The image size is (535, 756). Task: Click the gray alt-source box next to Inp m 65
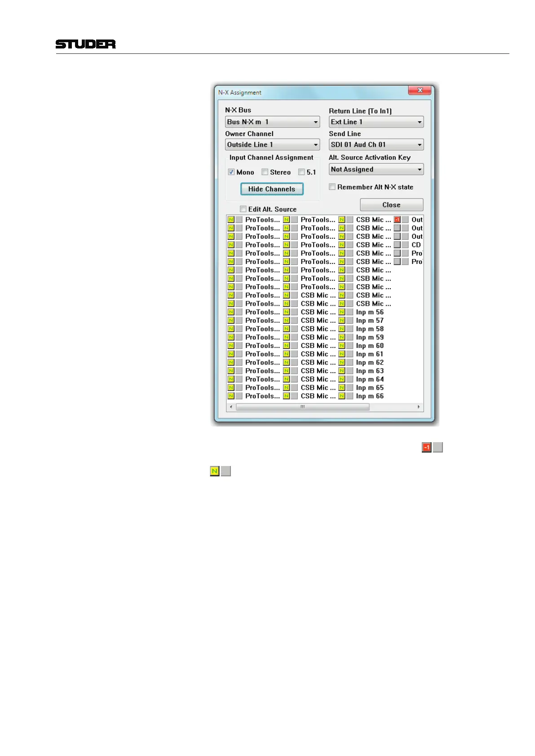(350, 387)
